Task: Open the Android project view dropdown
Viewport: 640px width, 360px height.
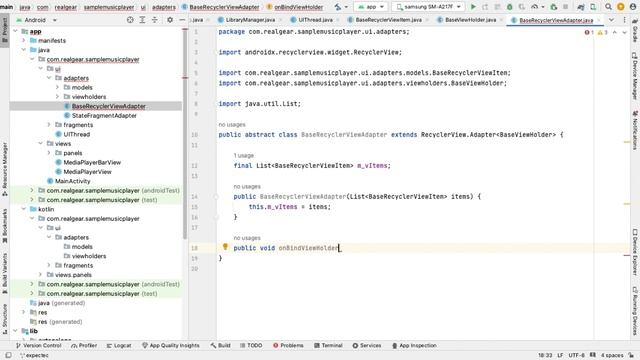Action: 36,20
